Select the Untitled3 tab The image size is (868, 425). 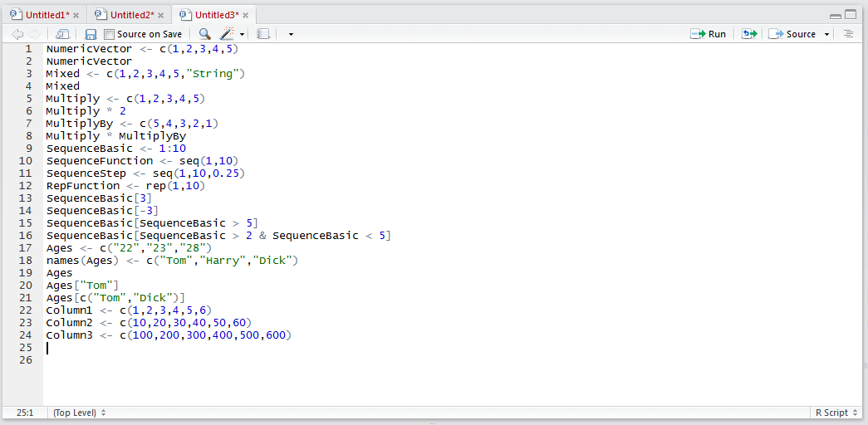pyautogui.click(x=217, y=15)
